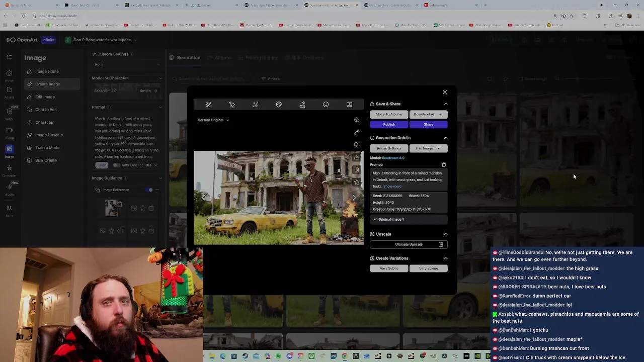Screen dimensions: 644x362
Task: Collapse the Upscale section
Action: tap(446, 234)
